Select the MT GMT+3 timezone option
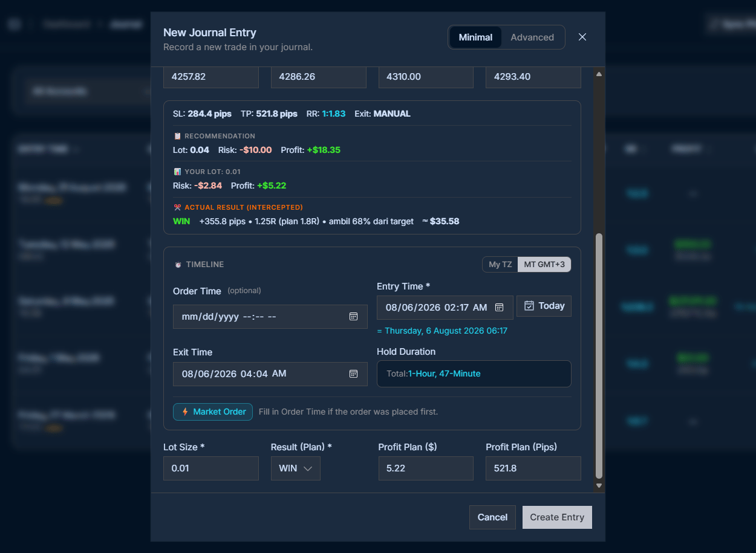 click(544, 265)
